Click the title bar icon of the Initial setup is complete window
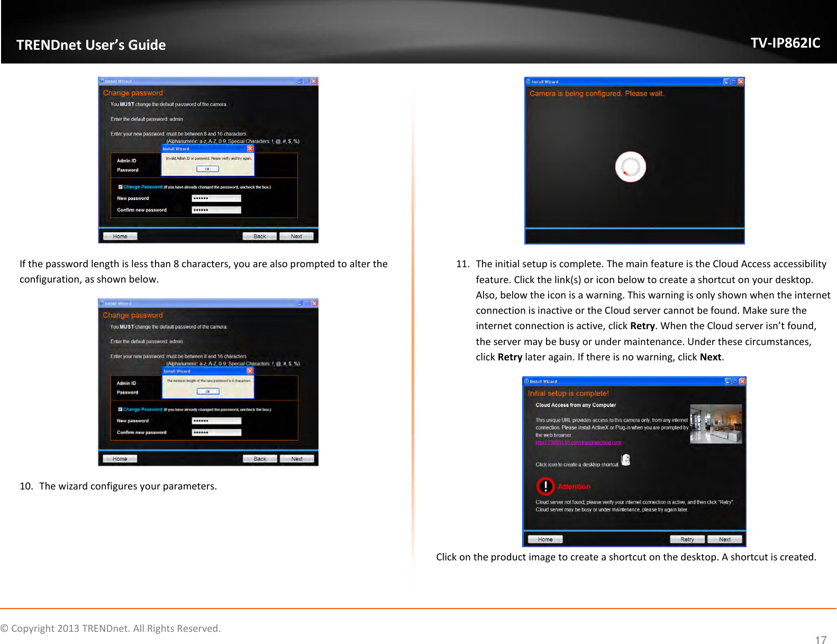 526,381
